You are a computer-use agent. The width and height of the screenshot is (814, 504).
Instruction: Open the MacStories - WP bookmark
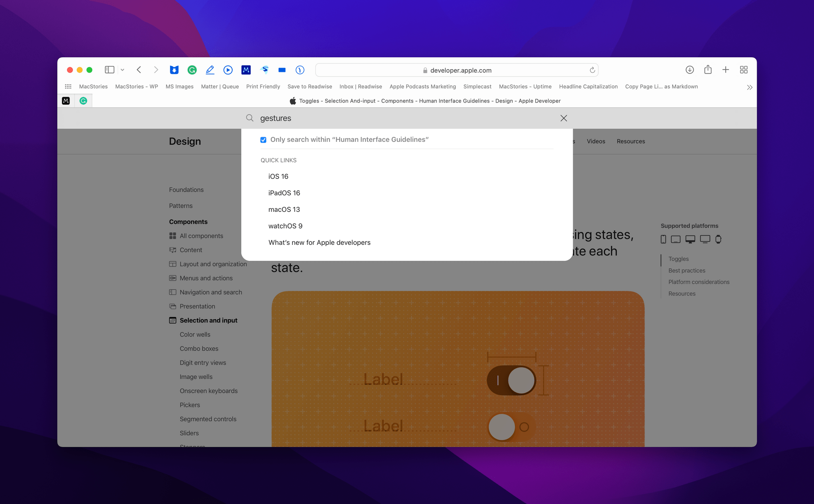[x=137, y=87]
